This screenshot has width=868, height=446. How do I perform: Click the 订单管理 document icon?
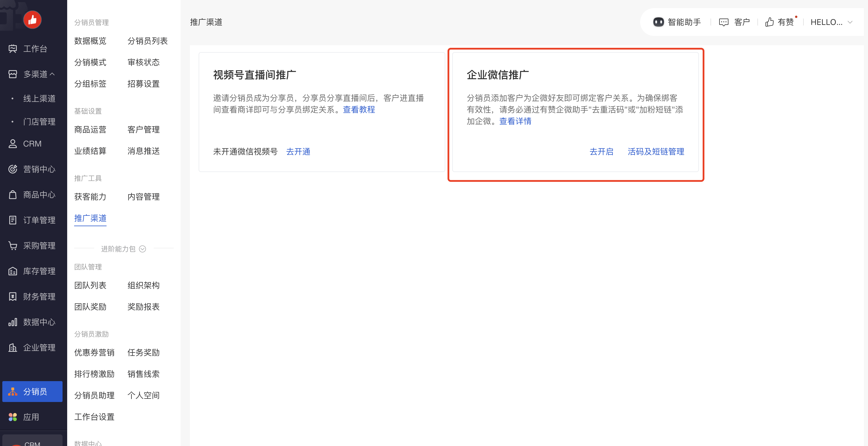coord(13,220)
